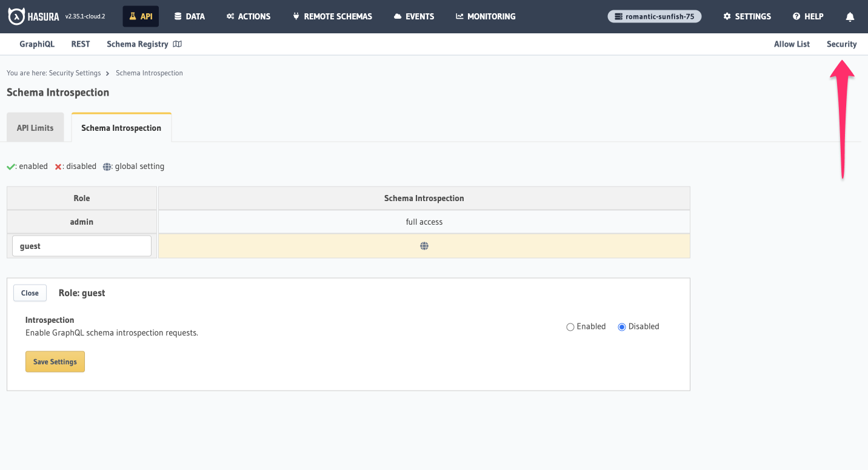Click the guest role input field

click(81, 245)
